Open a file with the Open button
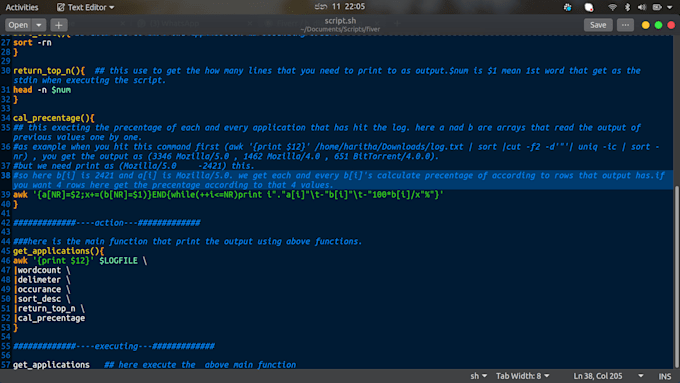 [x=18, y=25]
